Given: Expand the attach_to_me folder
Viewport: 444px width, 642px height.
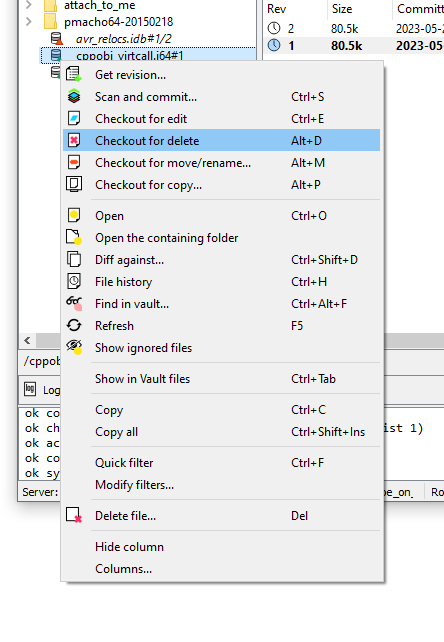Looking at the screenshot, I should click(29, 5).
